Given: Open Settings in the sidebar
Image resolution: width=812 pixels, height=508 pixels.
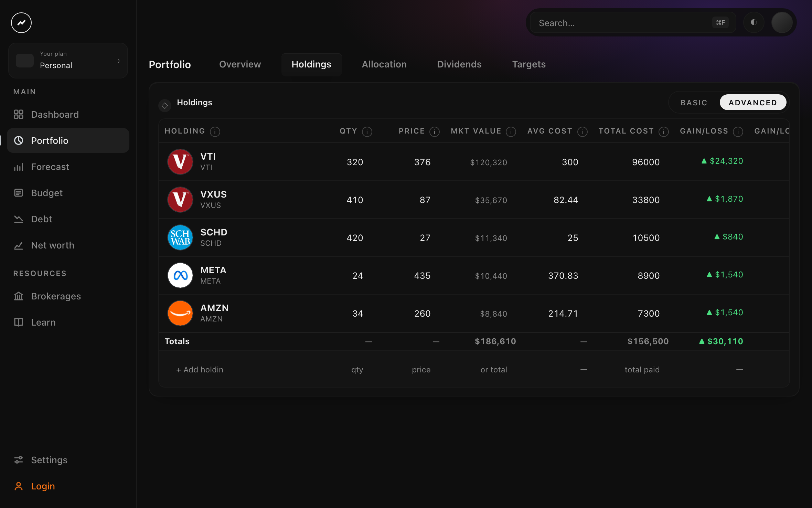Looking at the screenshot, I should coord(68,460).
